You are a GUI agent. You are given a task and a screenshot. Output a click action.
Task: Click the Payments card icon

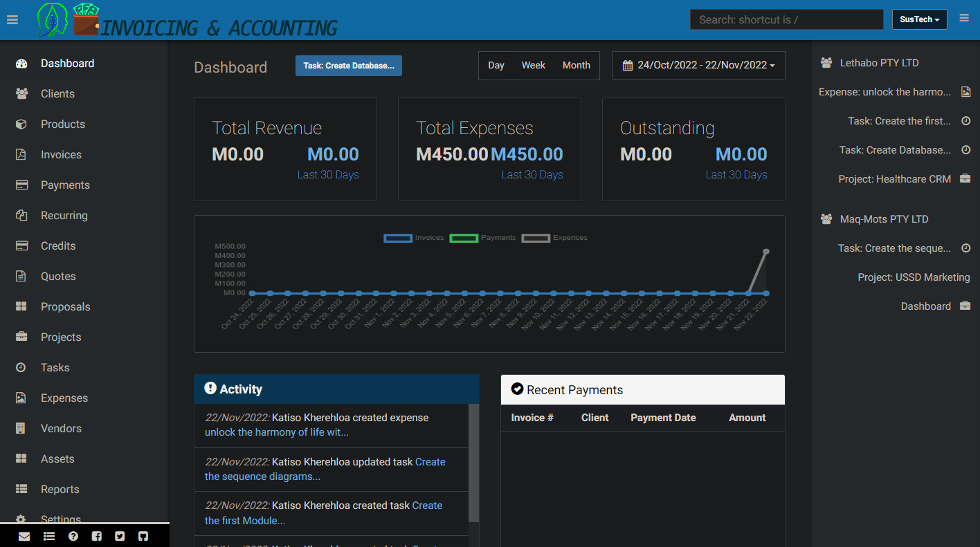coord(21,185)
